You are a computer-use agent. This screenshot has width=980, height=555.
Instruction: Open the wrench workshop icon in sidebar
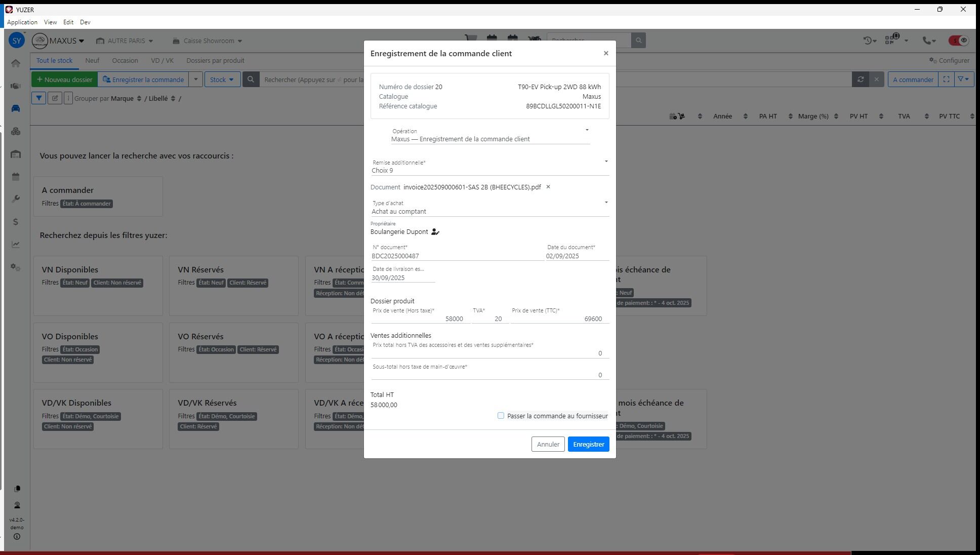pyautogui.click(x=16, y=199)
